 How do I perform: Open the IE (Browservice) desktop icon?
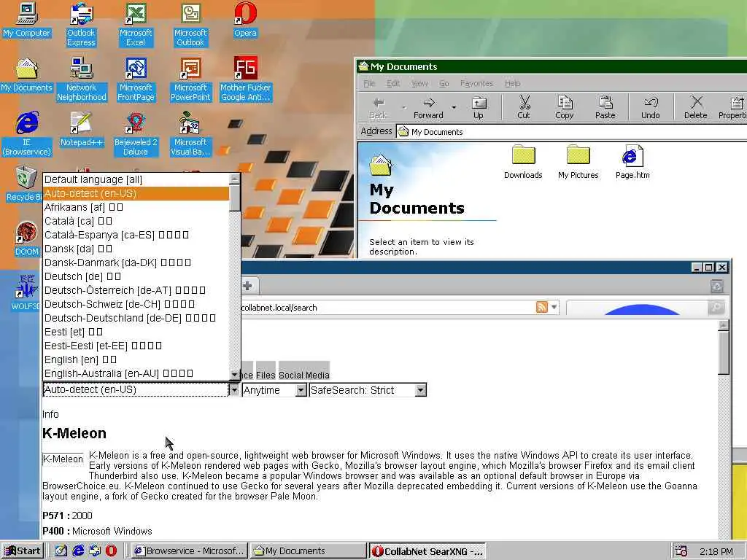[26, 134]
